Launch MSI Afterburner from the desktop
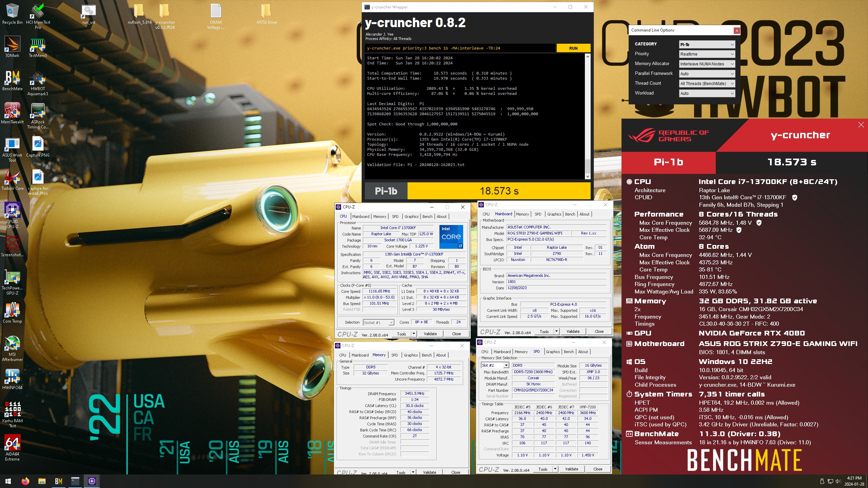The width and height of the screenshot is (868, 488). [13, 348]
